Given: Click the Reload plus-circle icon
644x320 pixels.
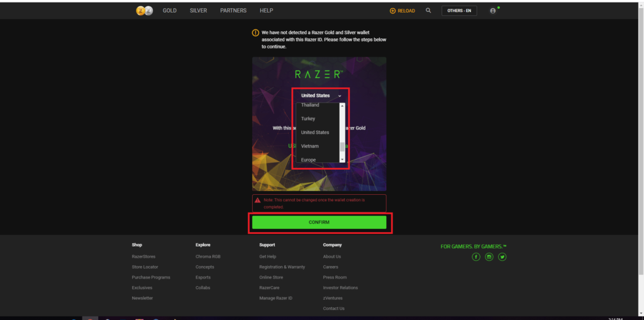Looking at the screenshot, I should [393, 11].
